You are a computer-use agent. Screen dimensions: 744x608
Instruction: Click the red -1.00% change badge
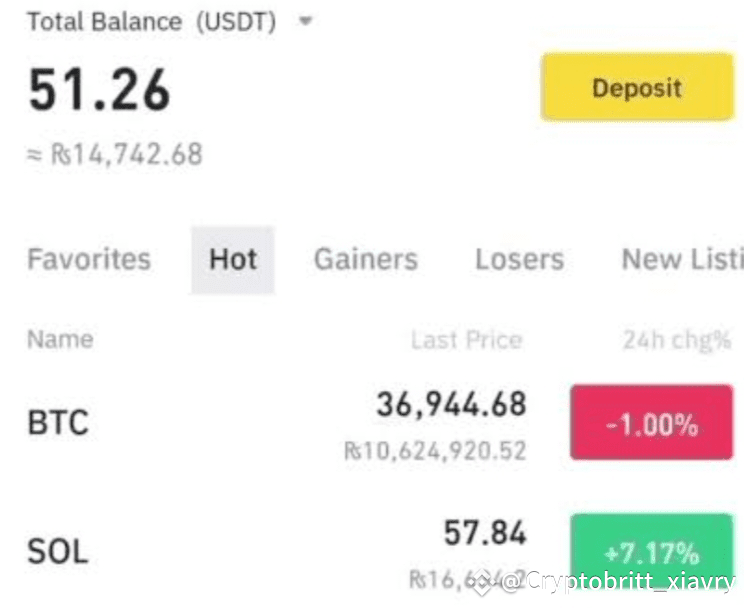pyautogui.click(x=652, y=422)
